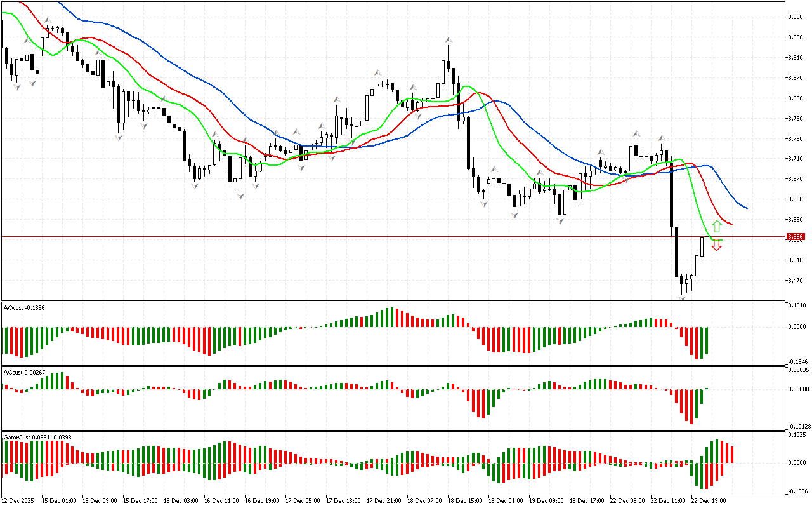812x508 pixels.
Task: Click the GatorCust 0.0531 -0.0398 label
Action: pyautogui.click(x=37, y=437)
